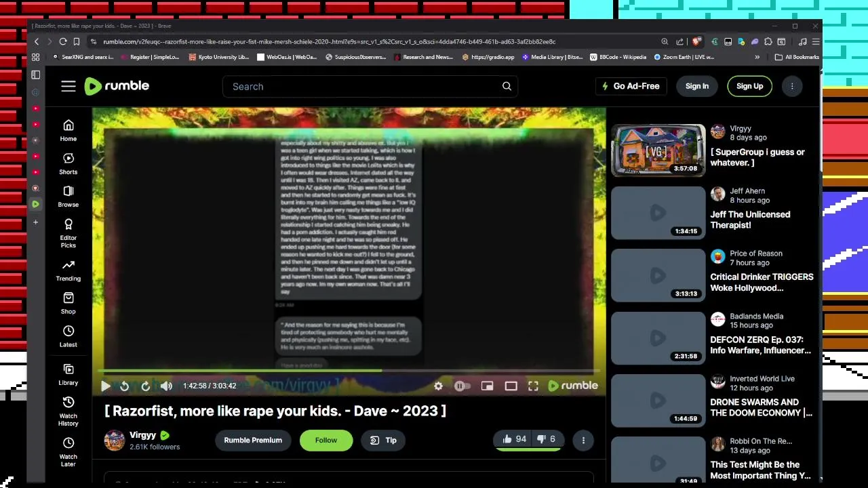The height and width of the screenshot is (488, 868).
Task: Click the browser address bar URL
Action: [329, 41]
